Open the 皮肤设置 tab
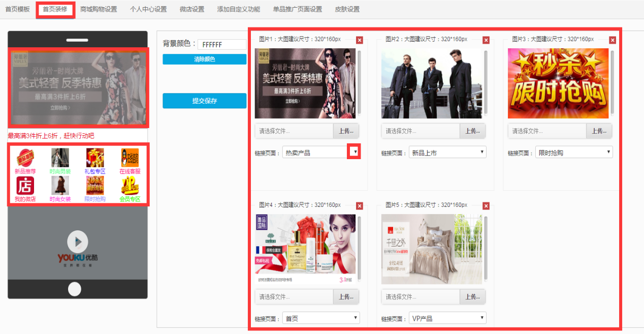644x334 pixels. pyautogui.click(x=347, y=9)
